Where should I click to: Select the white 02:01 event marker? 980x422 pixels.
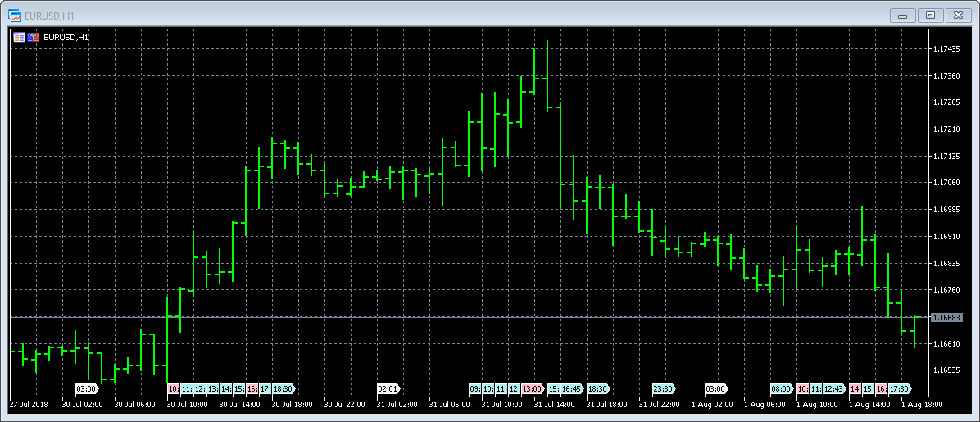[x=388, y=389]
